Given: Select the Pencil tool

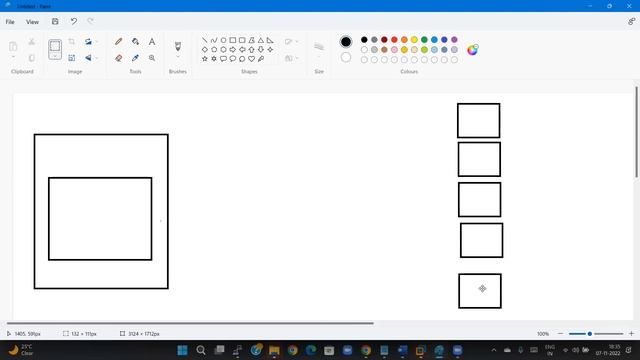Looking at the screenshot, I should point(119,42).
